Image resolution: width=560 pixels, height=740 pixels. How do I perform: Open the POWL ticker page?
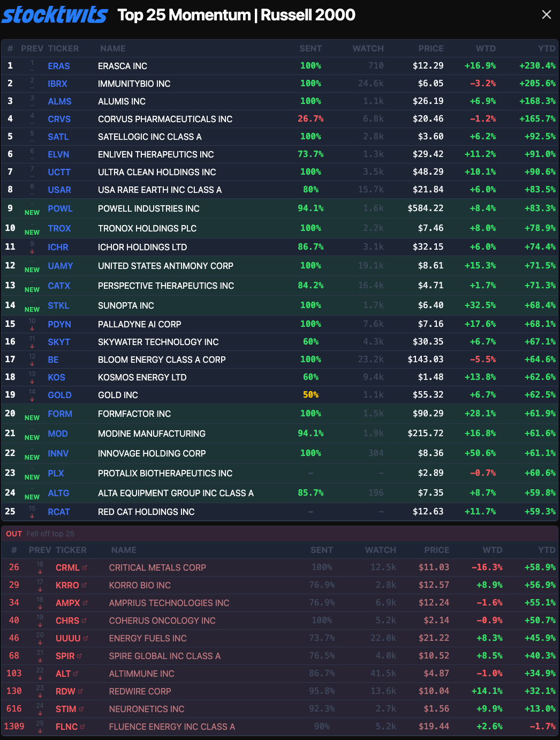tap(60, 208)
